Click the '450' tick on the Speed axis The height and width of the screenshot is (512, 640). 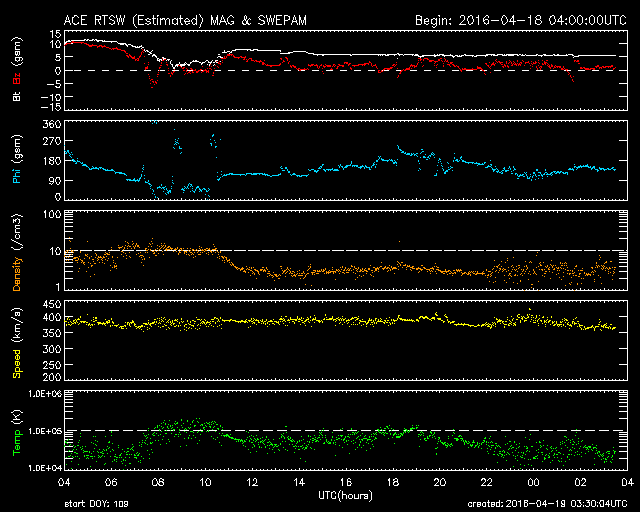click(x=52, y=305)
